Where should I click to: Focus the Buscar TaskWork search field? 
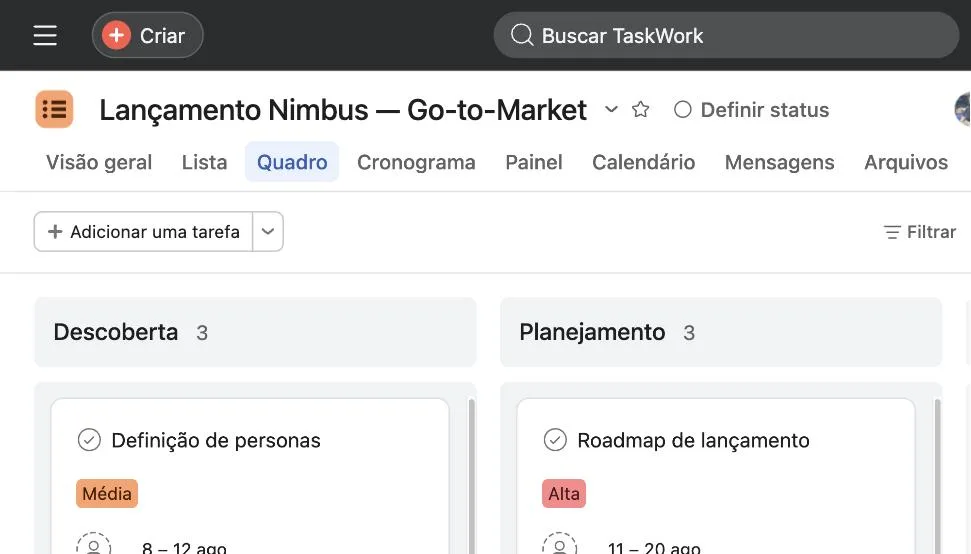(726, 35)
